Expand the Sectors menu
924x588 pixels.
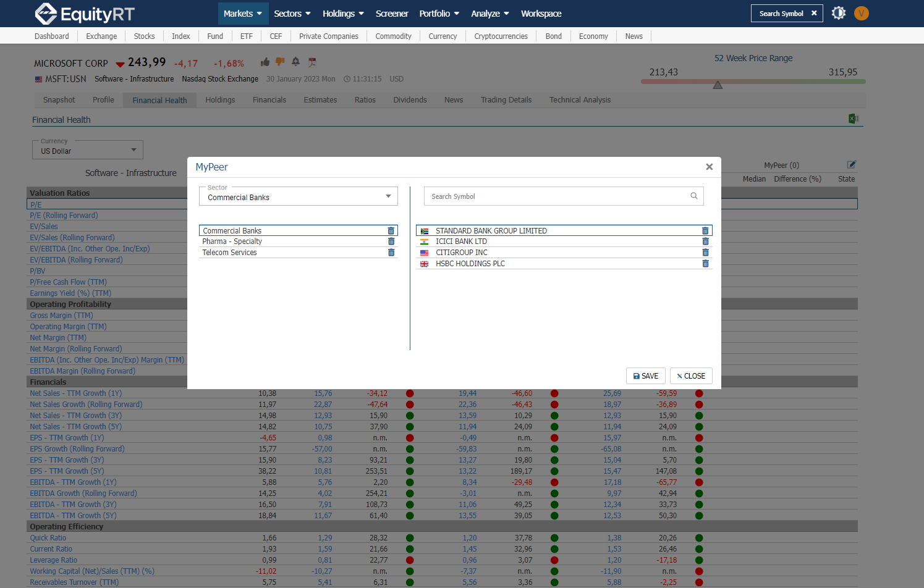(x=292, y=14)
